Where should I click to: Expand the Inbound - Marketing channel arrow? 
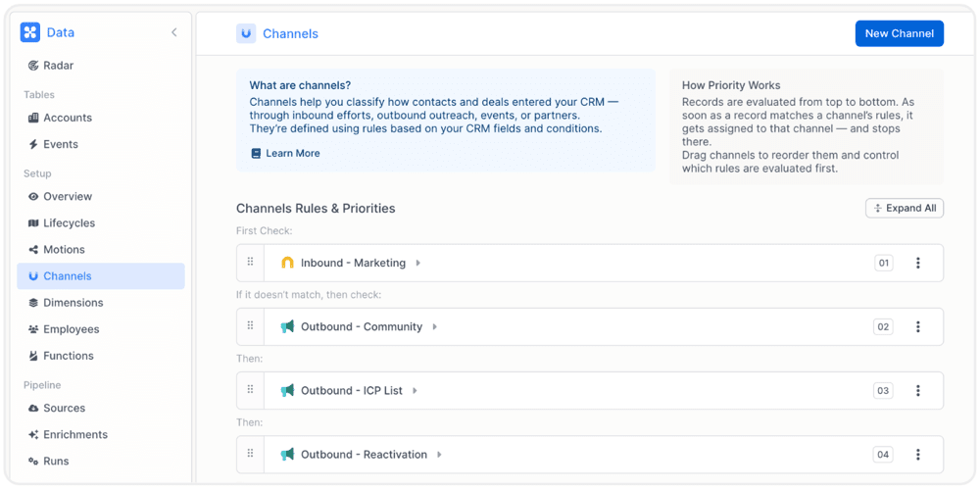pyautogui.click(x=418, y=263)
